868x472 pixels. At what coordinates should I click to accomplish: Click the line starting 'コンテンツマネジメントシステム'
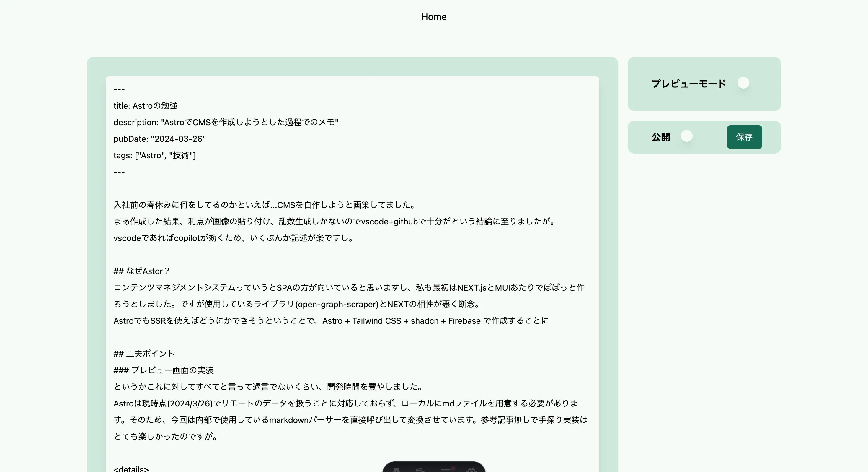click(x=349, y=288)
